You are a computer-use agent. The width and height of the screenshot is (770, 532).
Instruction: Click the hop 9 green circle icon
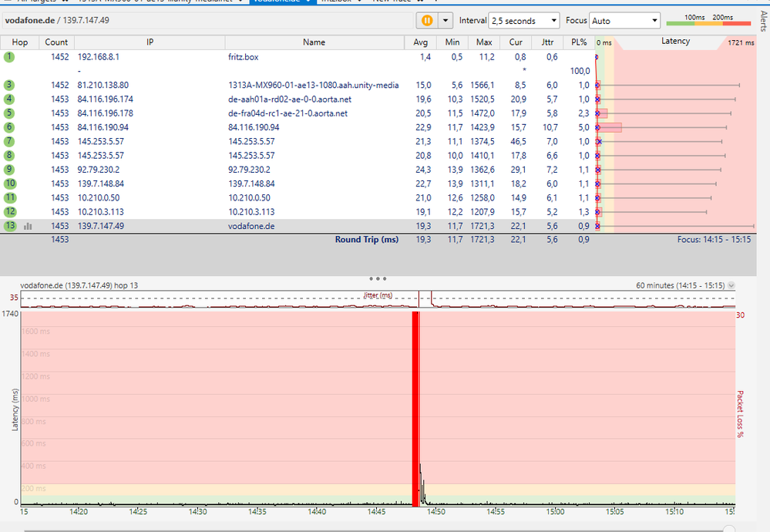pyautogui.click(x=9, y=170)
